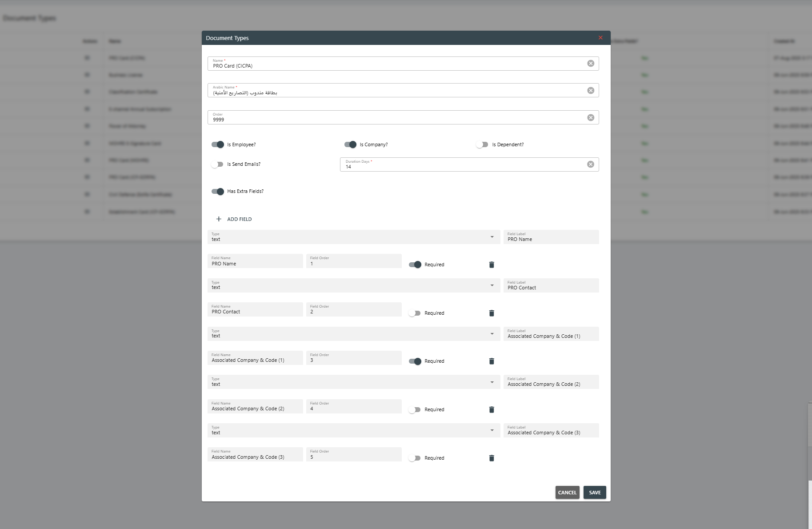Viewport: 812px width, 529px height.
Task: Disable the Has Extra Fields? switch
Action: click(218, 192)
